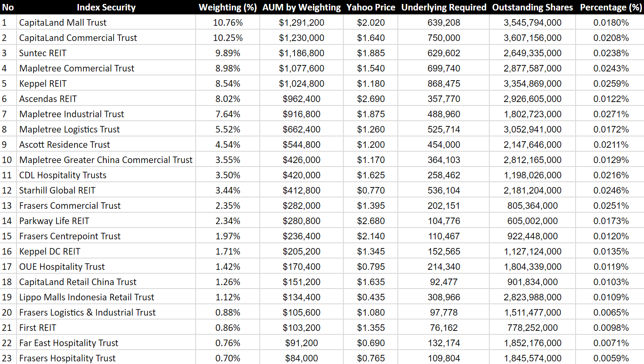Select the $0.435 Yahoo price cell
Screen dimensions: 644x364
(370, 297)
